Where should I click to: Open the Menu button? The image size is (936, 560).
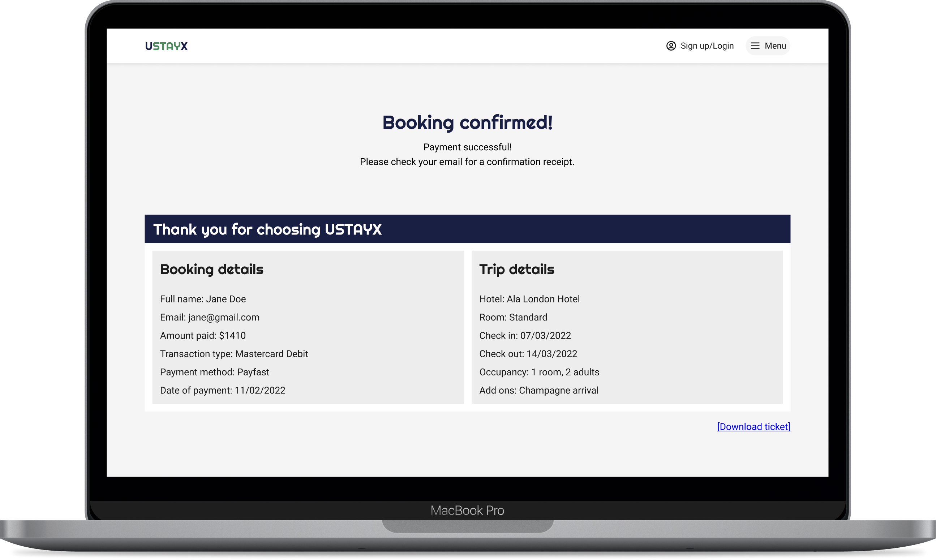point(768,46)
